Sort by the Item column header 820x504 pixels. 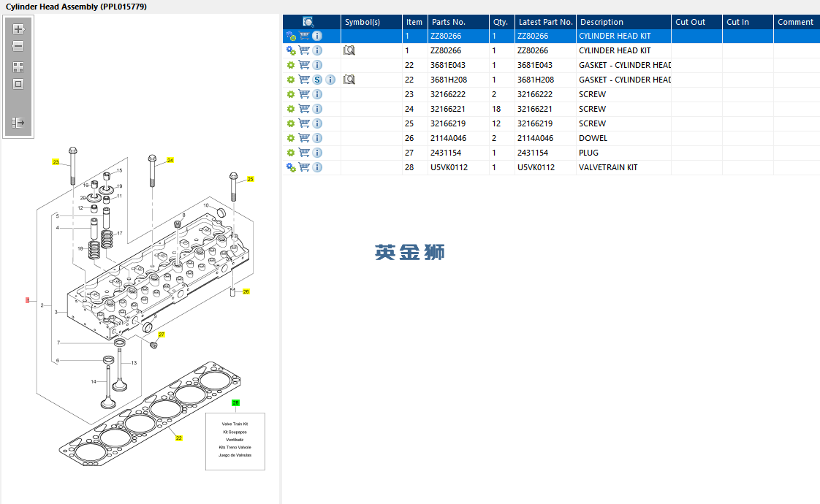coord(414,22)
